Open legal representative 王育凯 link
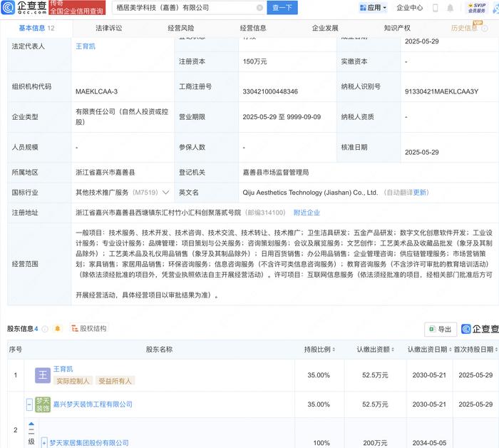Image resolution: width=499 pixels, height=448 pixels. coord(86,46)
